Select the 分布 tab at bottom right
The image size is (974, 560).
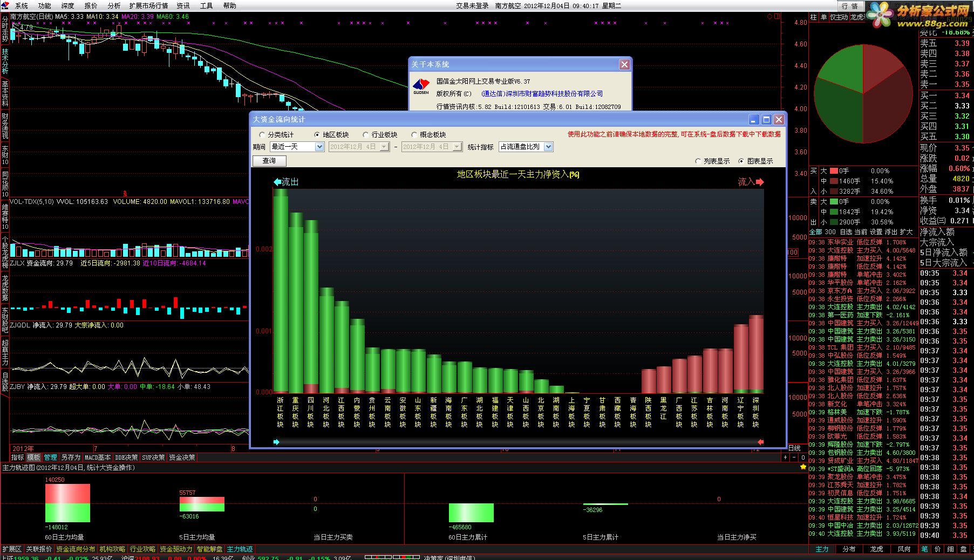(x=849, y=549)
